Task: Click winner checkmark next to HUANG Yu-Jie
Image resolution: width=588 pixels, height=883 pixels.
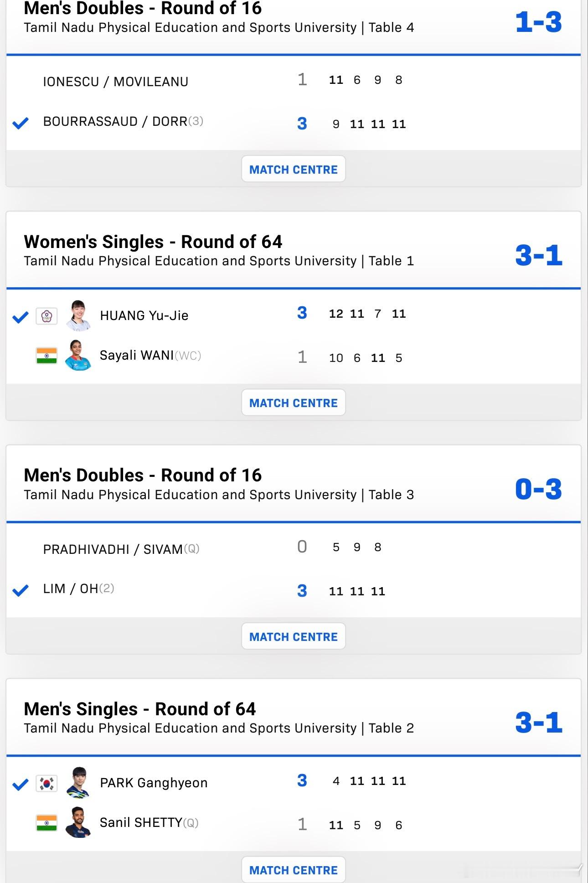Action: (21, 317)
